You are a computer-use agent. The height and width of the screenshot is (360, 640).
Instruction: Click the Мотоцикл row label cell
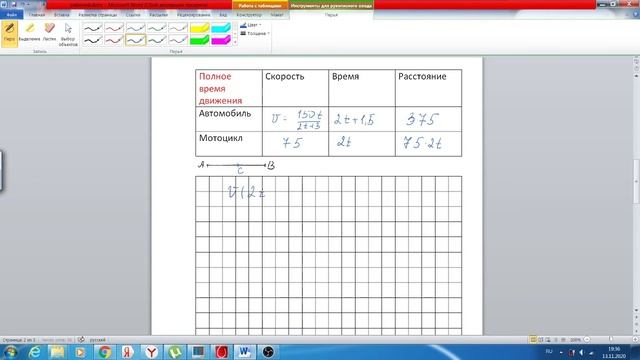click(229, 144)
